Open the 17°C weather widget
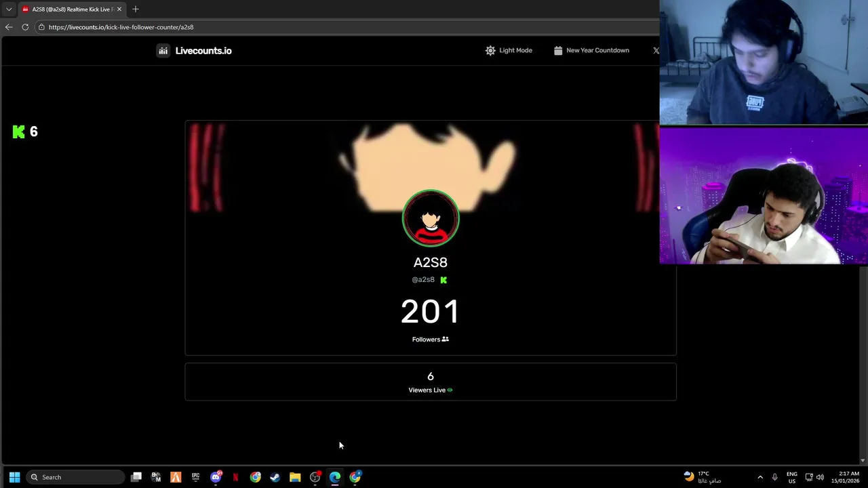The height and width of the screenshot is (488, 868). 703,477
